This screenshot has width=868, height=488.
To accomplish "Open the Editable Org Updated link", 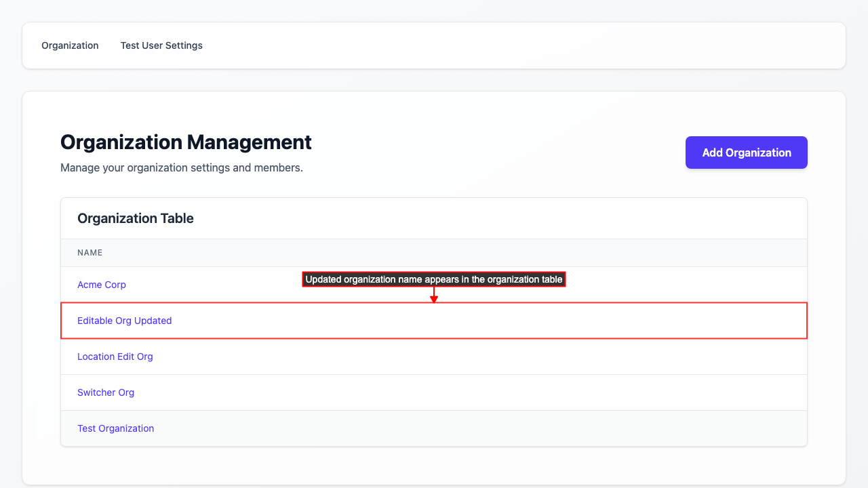I will 125,321.
